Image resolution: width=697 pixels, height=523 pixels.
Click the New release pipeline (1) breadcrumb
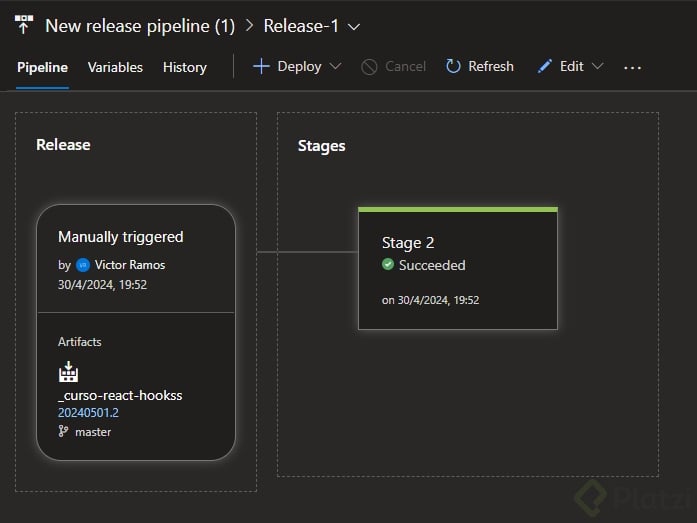140,26
